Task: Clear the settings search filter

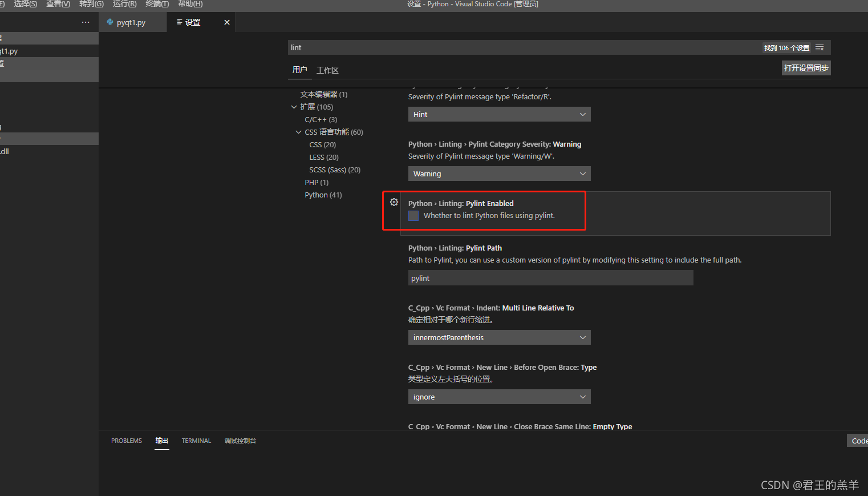Action: point(820,48)
